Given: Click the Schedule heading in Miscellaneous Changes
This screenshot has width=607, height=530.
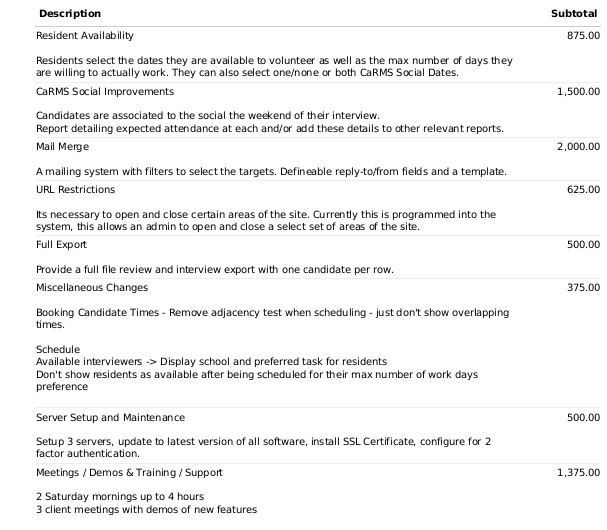Looking at the screenshot, I should click(x=58, y=349).
